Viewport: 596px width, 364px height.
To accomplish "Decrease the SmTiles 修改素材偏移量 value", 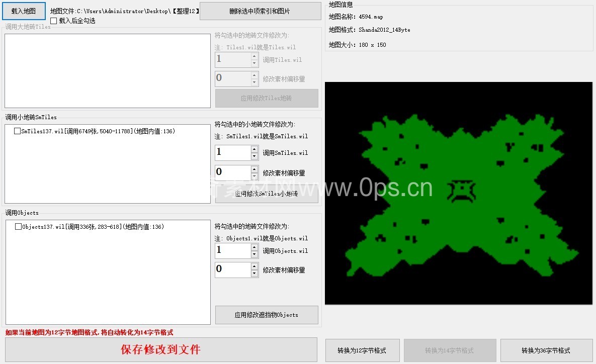I will 254,176.
